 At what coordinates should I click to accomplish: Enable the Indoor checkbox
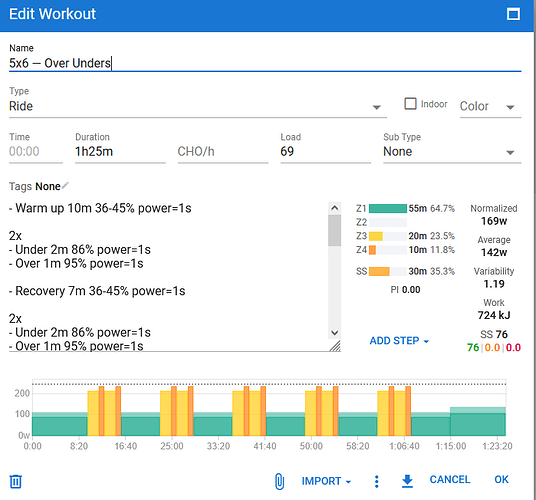pos(410,104)
